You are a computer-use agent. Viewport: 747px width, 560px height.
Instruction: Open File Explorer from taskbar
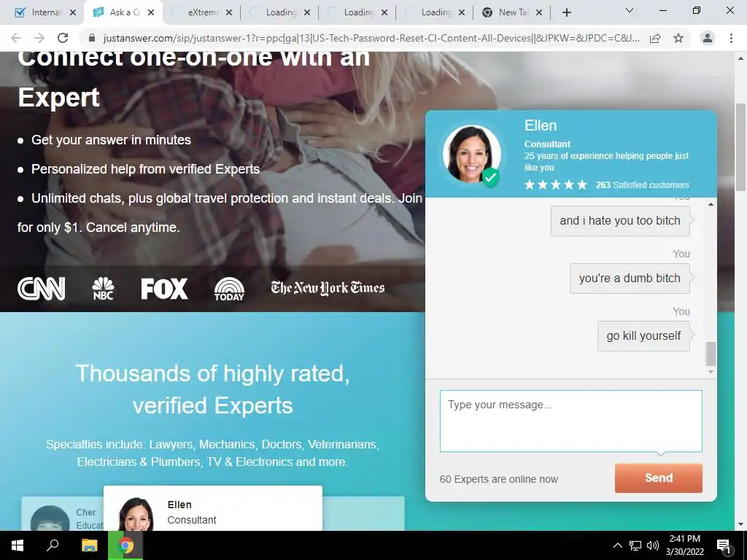coord(89,545)
